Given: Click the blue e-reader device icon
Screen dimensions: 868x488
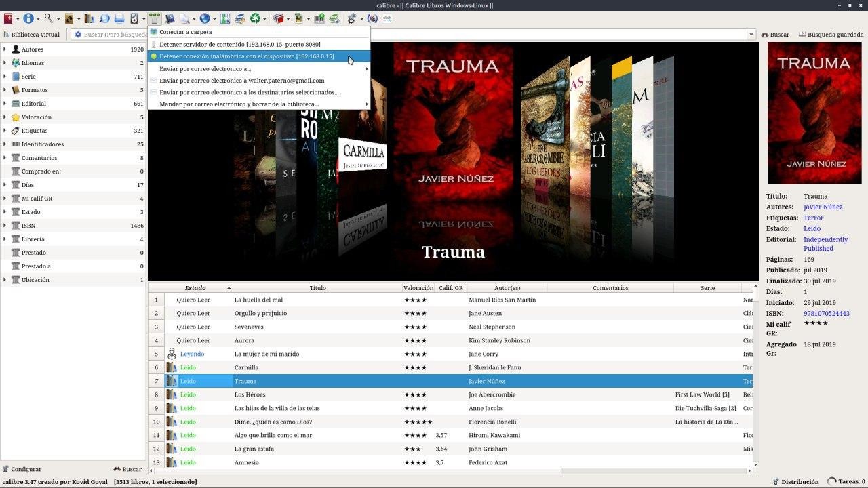Looking at the screenshot, I should (x=119, y=19).
